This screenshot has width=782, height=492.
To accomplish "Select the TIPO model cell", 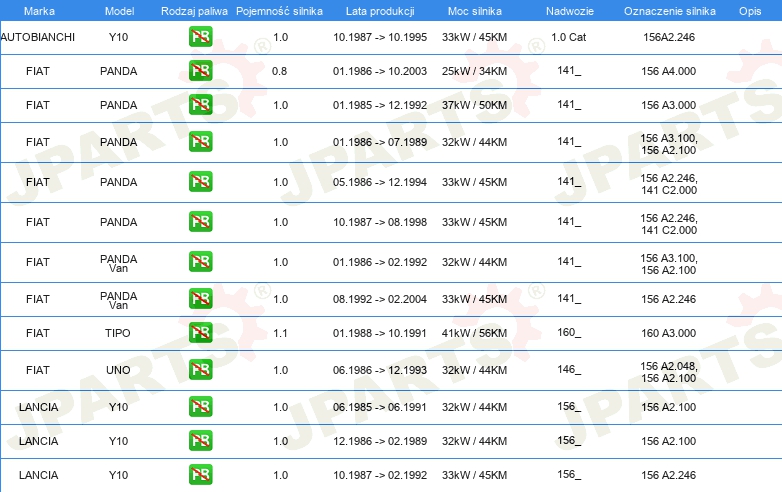I will tap(118, 333).
